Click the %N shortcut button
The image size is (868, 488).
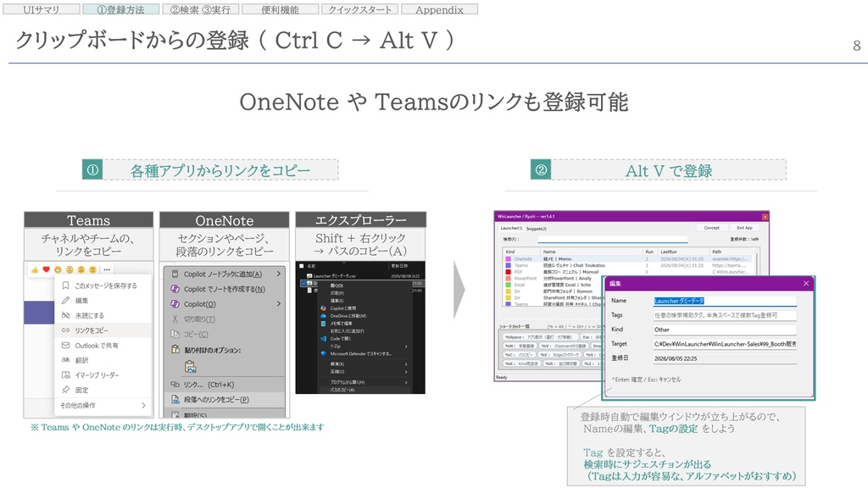[x=520, y=346]
